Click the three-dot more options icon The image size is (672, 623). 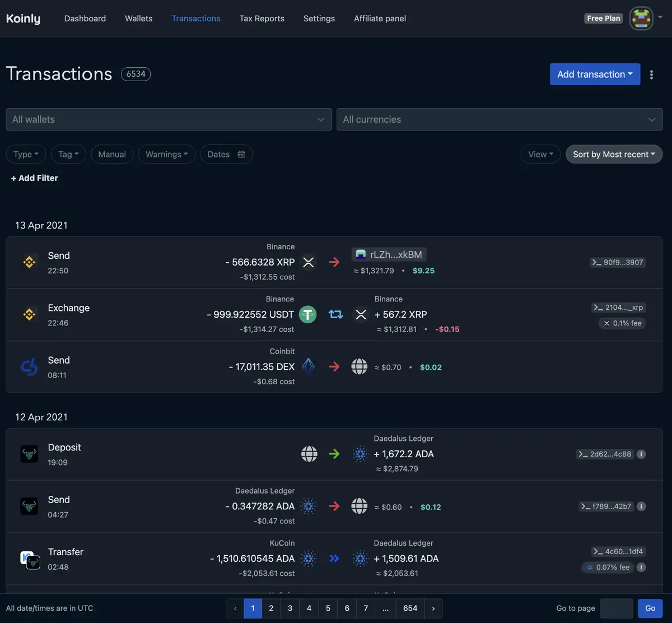pyautogui.click(x=651, y=75)
